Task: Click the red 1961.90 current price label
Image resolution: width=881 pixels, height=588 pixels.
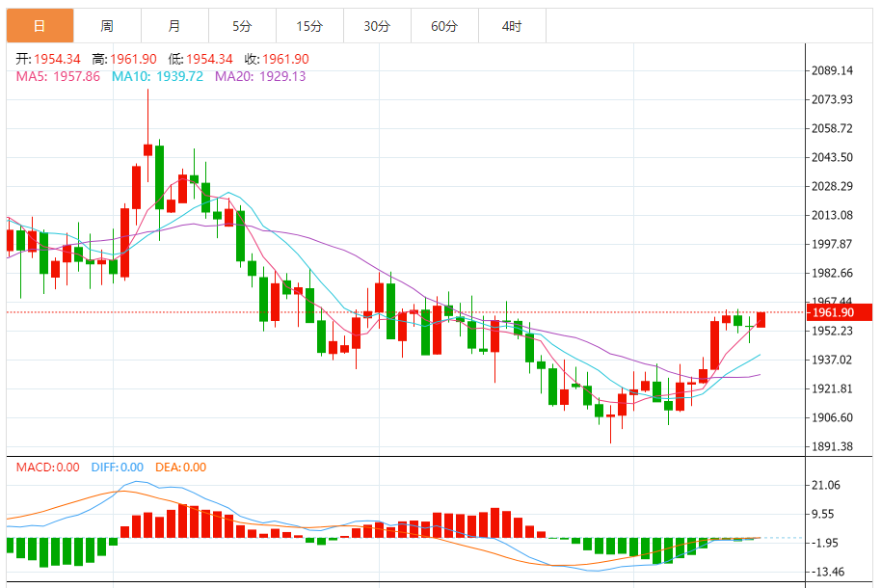Action: [840, 312]
